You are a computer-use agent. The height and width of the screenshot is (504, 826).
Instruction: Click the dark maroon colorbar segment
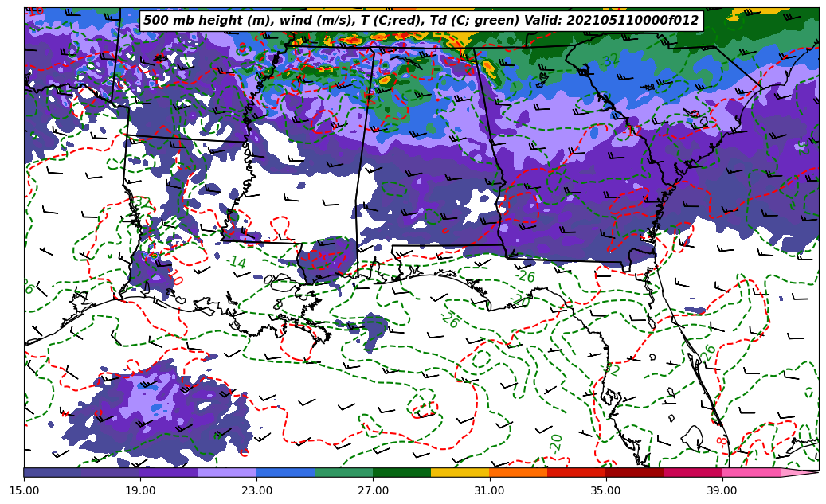[634, 472]
